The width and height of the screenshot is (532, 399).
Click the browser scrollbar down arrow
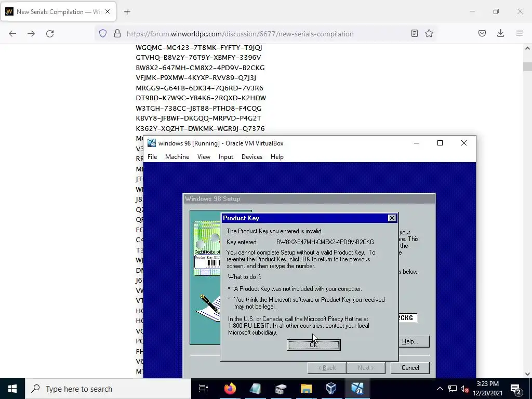[x=527, y=374]
